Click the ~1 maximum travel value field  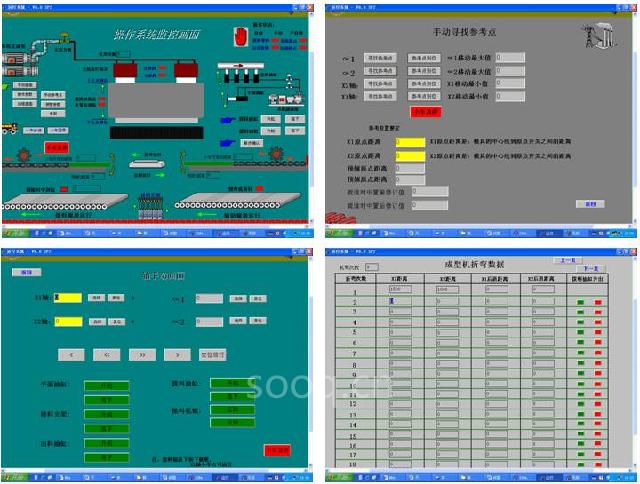(x=510, y=58)
